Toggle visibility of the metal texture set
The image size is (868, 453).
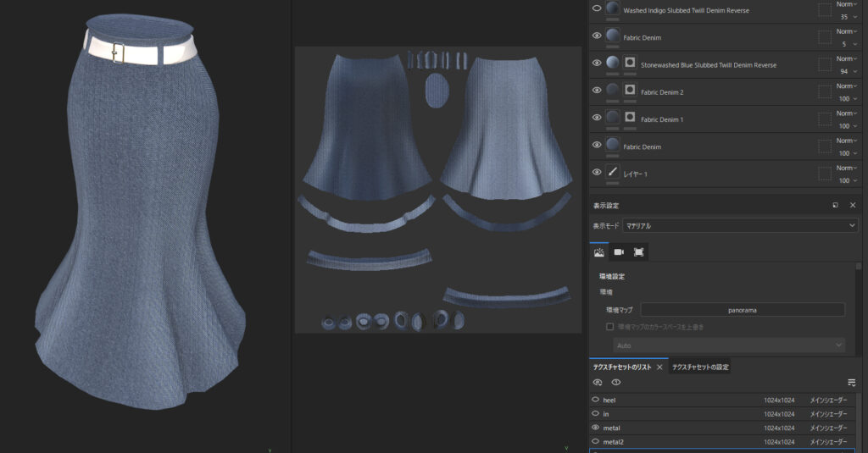tap(596, 428)
